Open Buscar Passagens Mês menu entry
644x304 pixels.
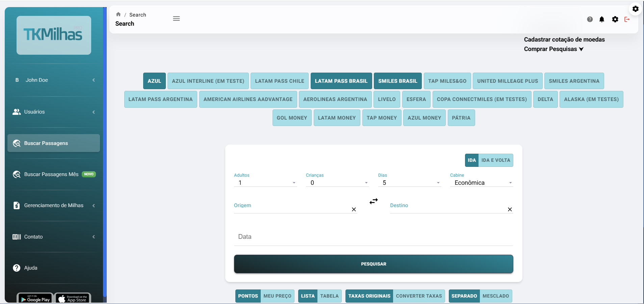pyautogui.click(x=54, y=174)
